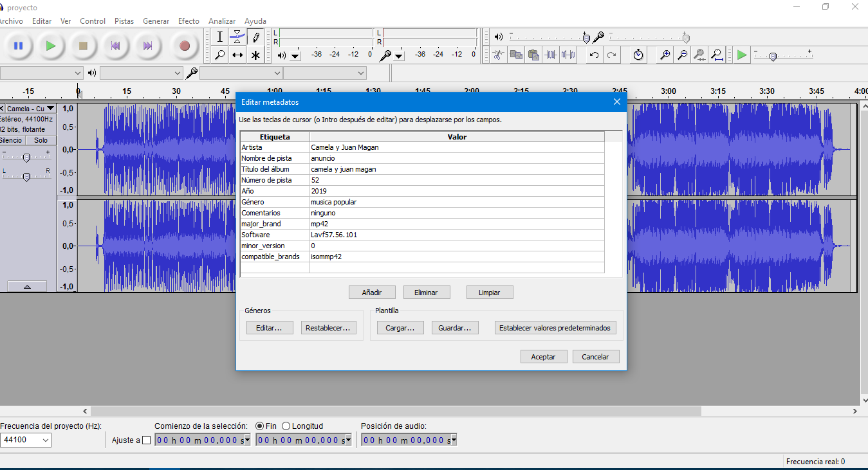
Task: Open the Camela track name dropdown menu
Action: (31, 109)
